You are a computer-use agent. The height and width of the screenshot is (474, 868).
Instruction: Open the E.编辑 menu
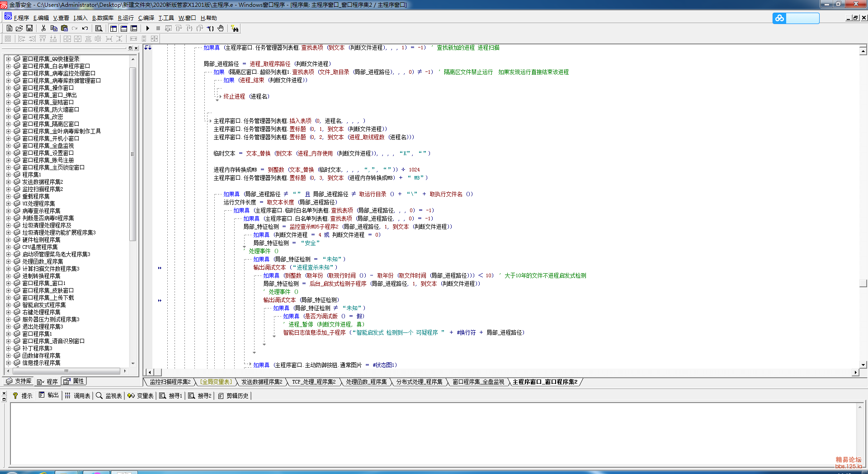pyautogui.click(x=41, y=18)
